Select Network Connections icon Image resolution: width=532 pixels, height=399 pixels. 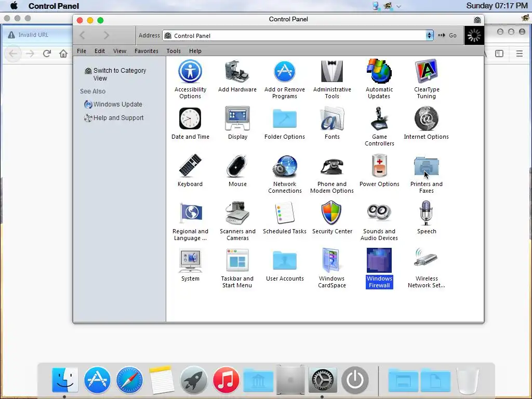[x=284, y=166]
